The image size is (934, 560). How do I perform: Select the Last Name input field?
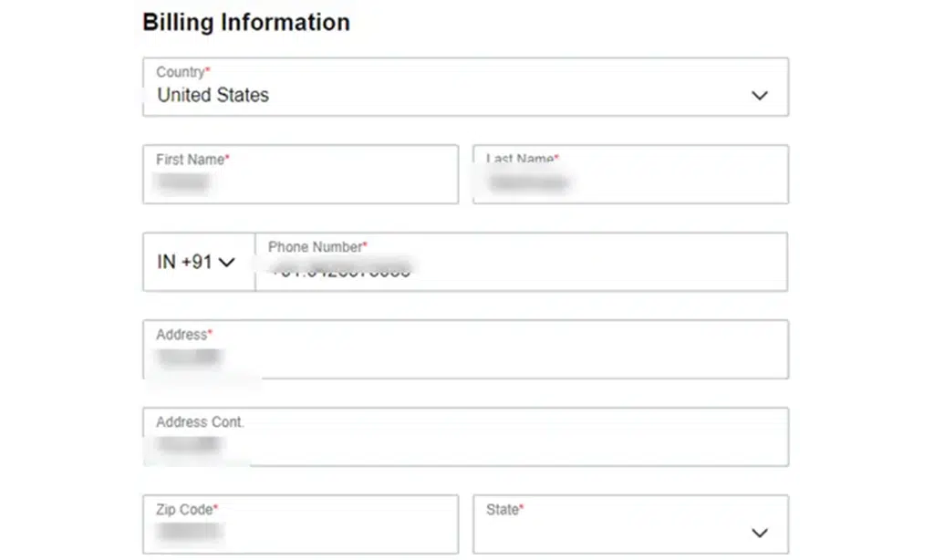coord(629,182)
